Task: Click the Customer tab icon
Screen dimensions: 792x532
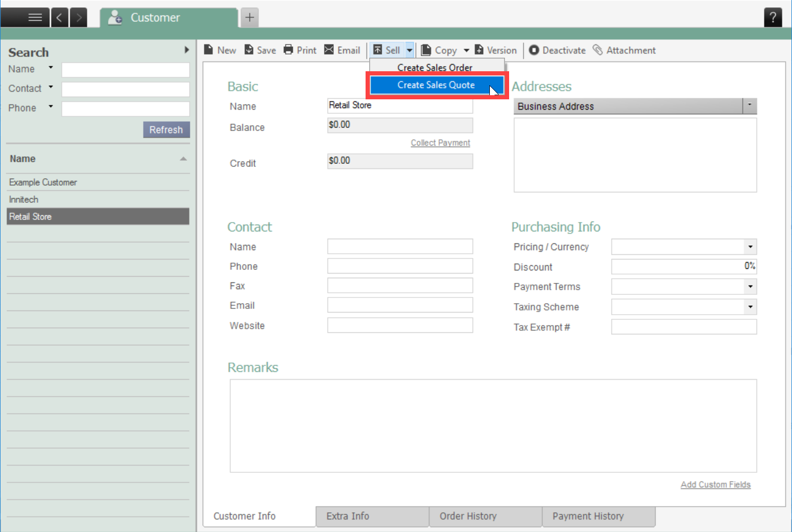Action: coord(115,18)
